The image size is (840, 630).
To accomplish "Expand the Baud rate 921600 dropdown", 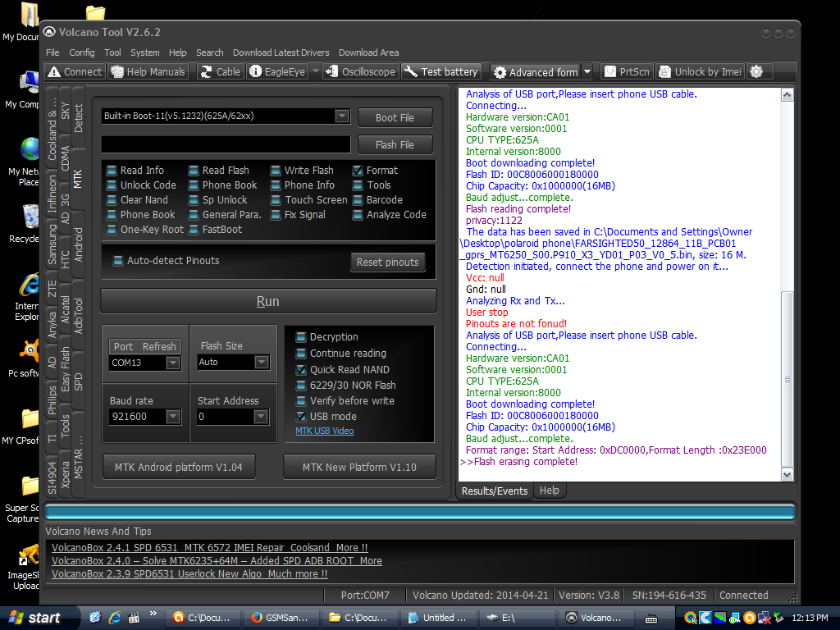I will [172, 416].
